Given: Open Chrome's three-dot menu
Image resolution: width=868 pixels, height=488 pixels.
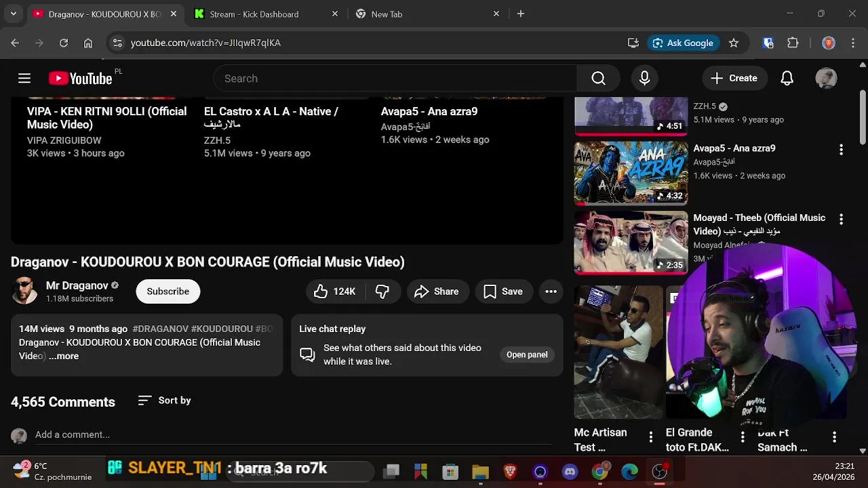Looking at the screenshot, I should pos(852,43).
